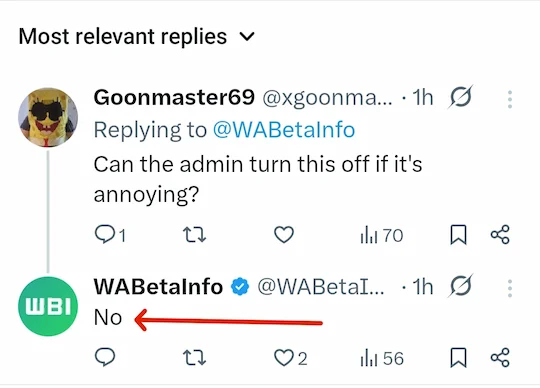Reply to WABetaInfo's "No" tweet
The height and width of the screenshot is (388, 540).
point(105,357)
